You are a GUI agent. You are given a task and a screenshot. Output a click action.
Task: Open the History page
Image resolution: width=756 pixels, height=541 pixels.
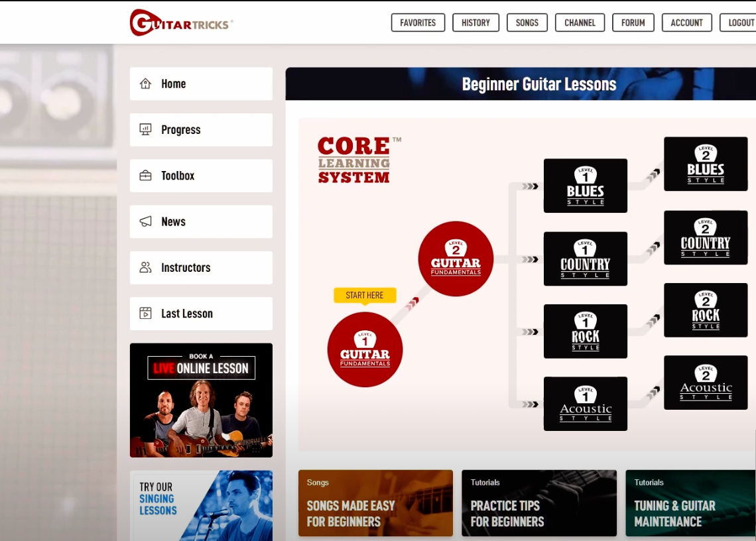pyautogui.click(x=476, y=23)
